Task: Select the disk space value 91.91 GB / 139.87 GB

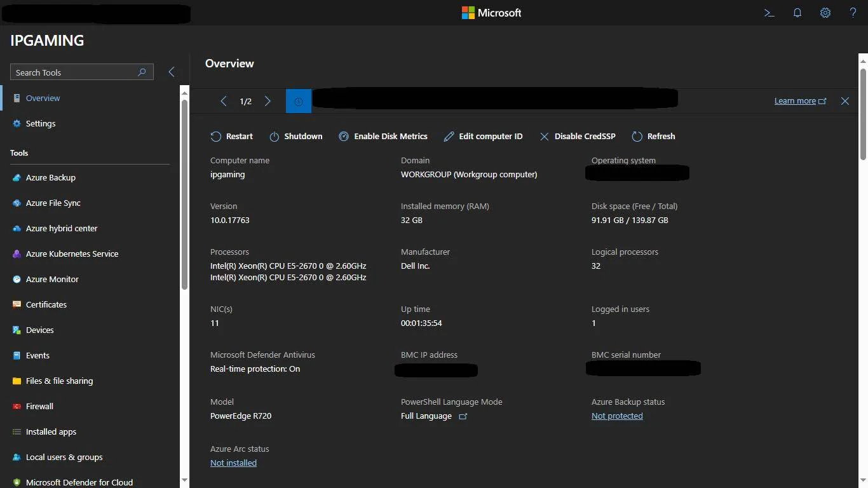Action: [x=630, y=220]
